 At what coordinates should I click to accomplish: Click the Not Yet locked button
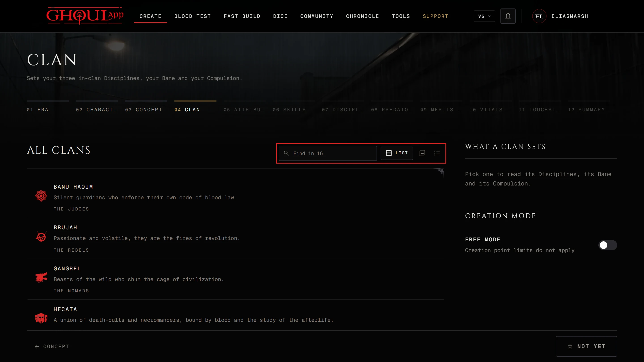586,346
